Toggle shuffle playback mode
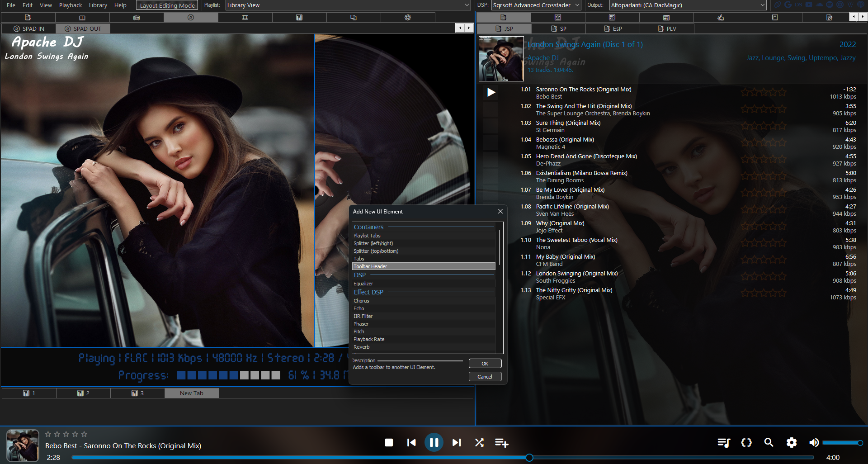868x464 pixels. coord(479,443)
